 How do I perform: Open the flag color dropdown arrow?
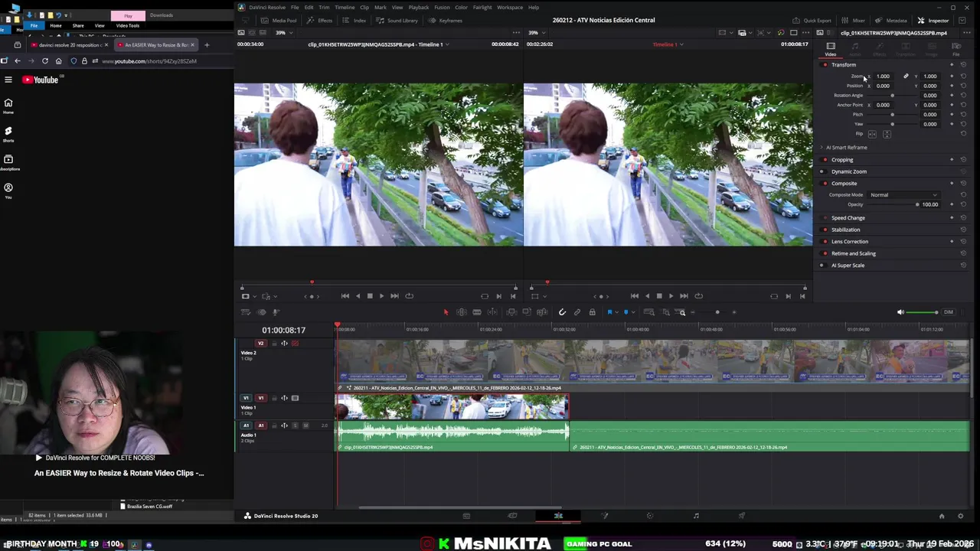(617, 312)
